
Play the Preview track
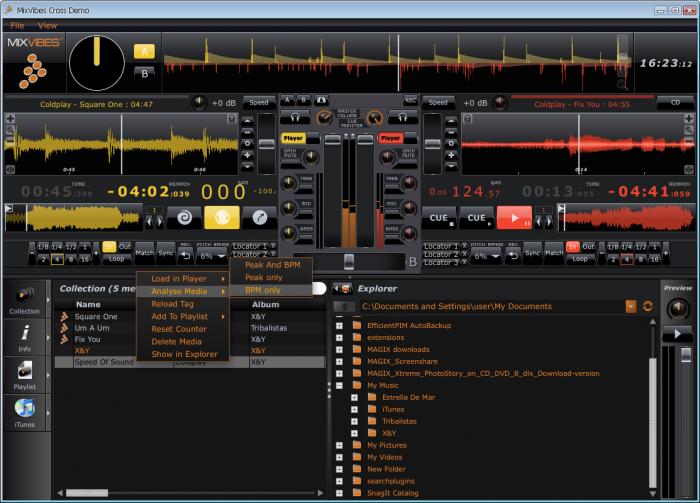tap(677, 334)
